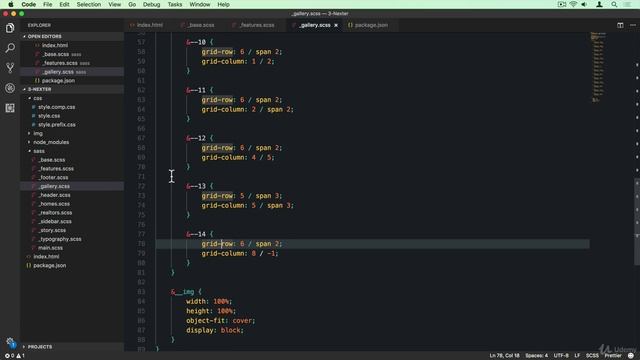Open the Go menu

132,4
